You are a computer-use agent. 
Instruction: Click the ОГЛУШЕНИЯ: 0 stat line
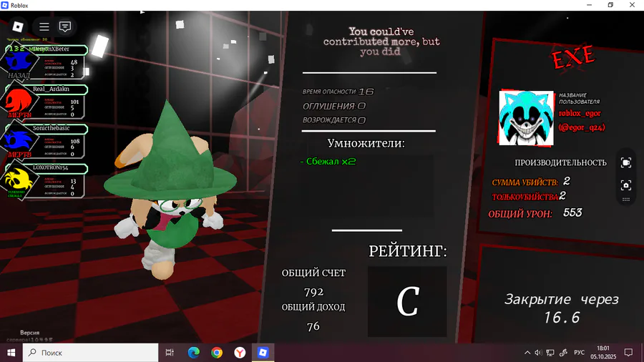334,107
